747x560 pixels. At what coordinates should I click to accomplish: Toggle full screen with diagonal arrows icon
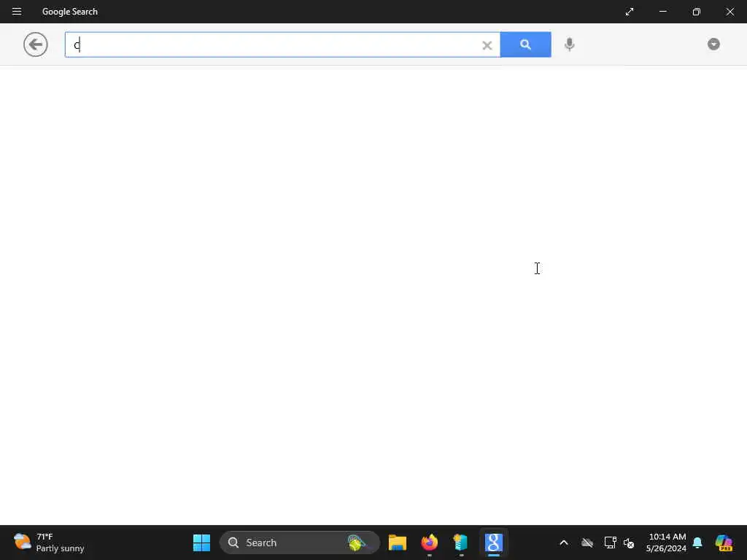(x=630, y=12)
